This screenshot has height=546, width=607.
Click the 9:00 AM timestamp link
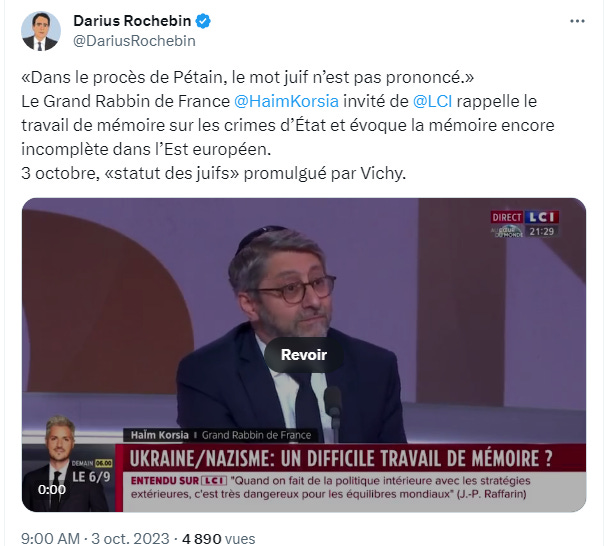tap(50, 538)
